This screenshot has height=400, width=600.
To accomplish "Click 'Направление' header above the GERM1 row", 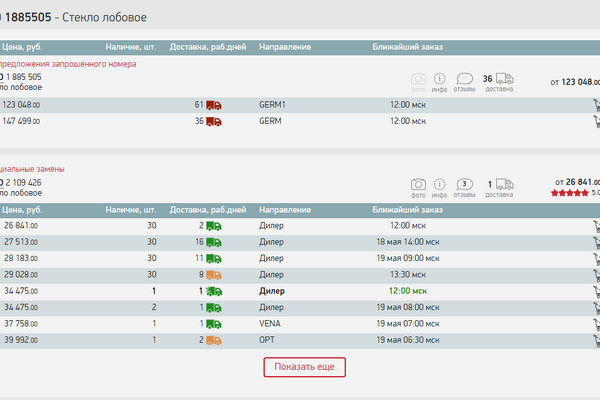I will 285,47.
